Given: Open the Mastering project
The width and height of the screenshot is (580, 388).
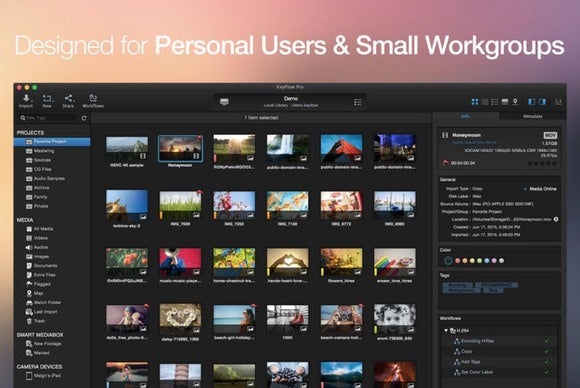Looking at the screenshot, I should click(44, 151).
